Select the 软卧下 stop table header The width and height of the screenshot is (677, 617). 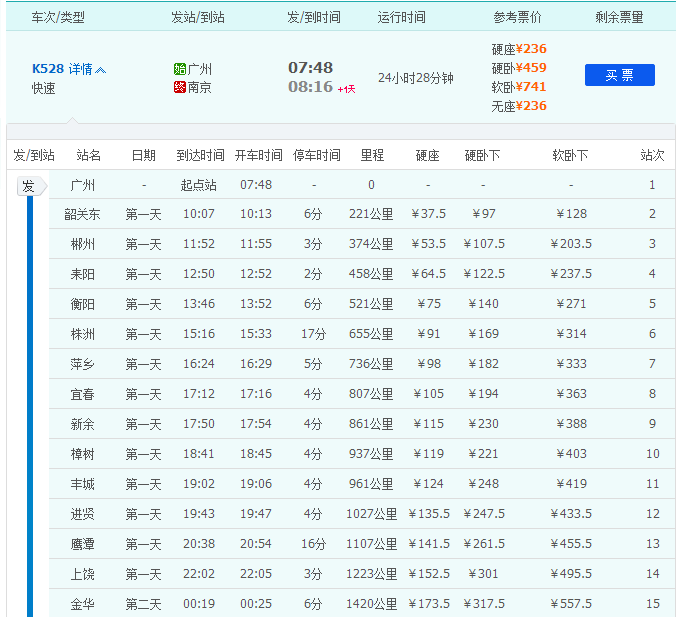(x=570, y=155)
